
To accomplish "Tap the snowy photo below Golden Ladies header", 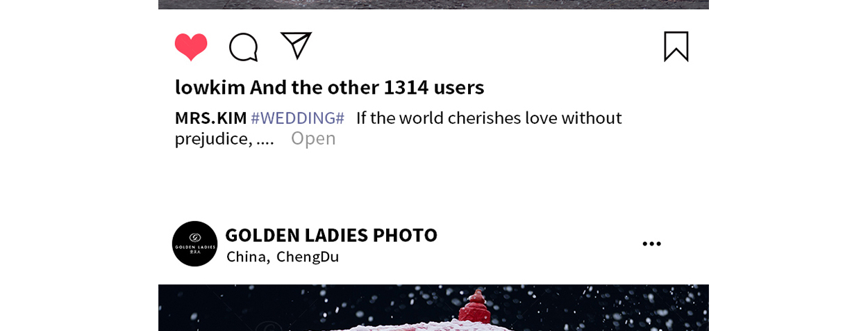I will [x=433, y=307].
